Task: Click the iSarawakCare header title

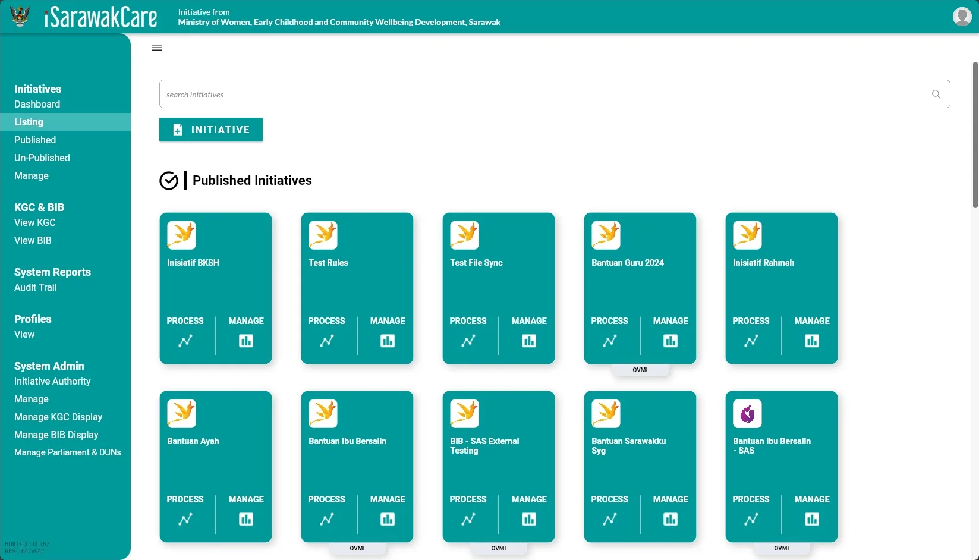Action: [100, 17]
